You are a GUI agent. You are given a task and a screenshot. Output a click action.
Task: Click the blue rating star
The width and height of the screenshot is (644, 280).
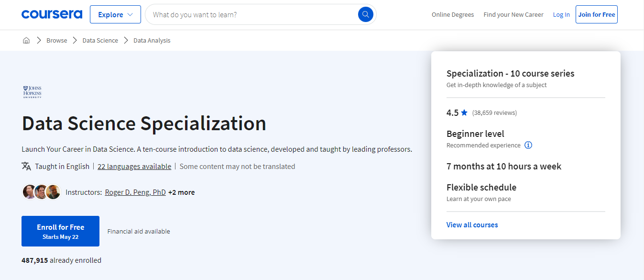pos(464,113)
